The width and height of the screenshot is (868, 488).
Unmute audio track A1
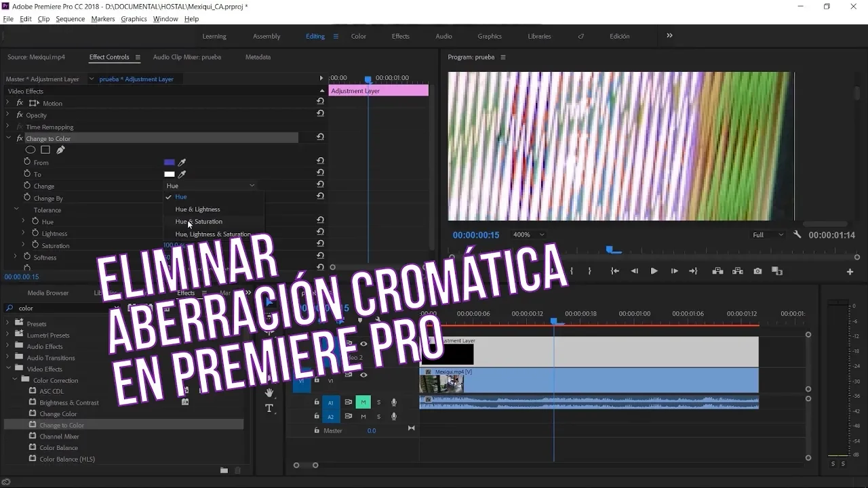pyautogui.click(x=363, y=403)
